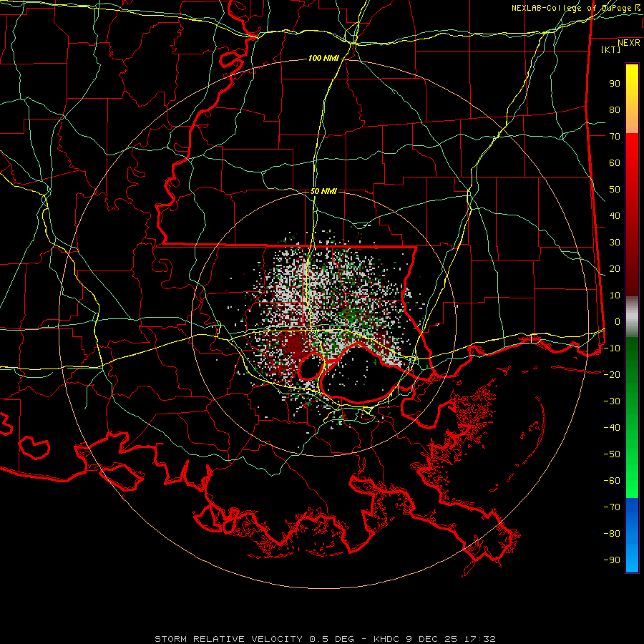Click the -40 value on velocity scale
Viewport: 644px width, 644px height.
[612, 428]
